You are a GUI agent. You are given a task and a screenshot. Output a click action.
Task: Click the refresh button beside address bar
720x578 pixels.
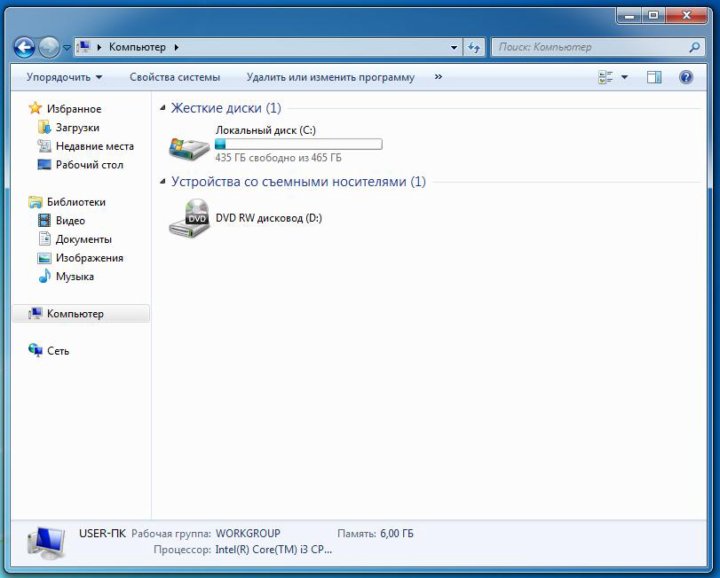point(474,47)
